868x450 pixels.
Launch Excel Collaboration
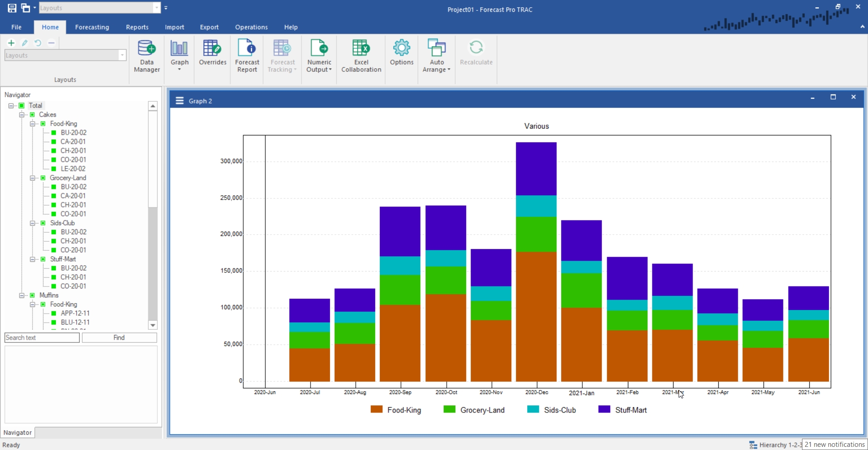point(361,56)
